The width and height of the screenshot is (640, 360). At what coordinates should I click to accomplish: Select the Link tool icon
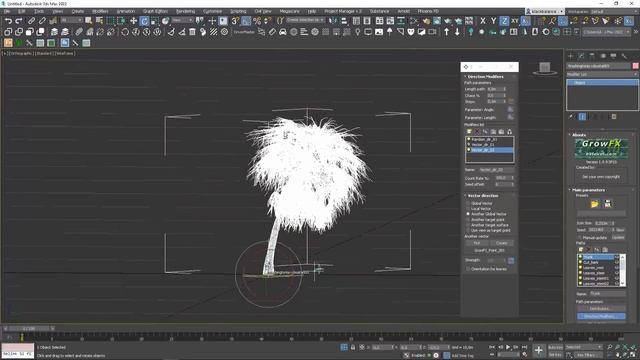[x=31, y=21]
